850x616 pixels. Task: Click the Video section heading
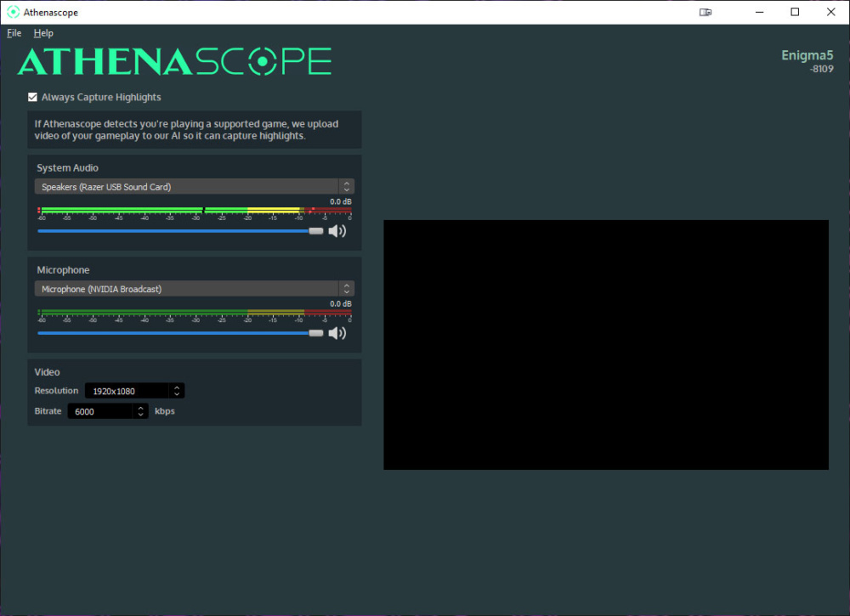[47, 372]
